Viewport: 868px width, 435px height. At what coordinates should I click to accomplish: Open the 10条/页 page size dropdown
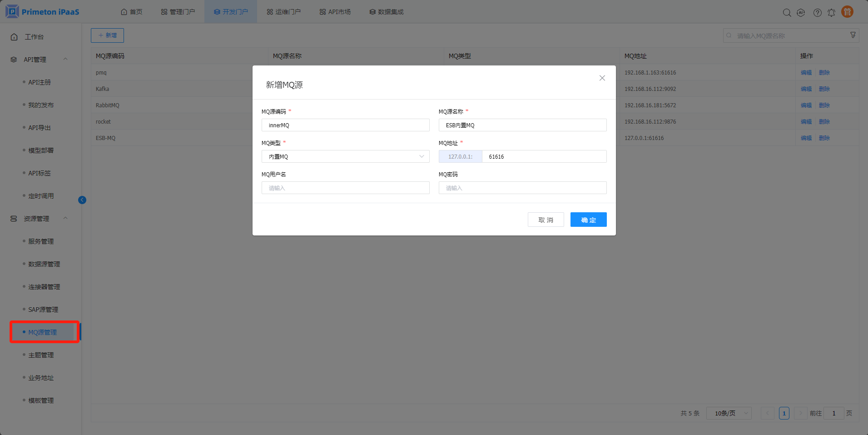pos(729,413)
